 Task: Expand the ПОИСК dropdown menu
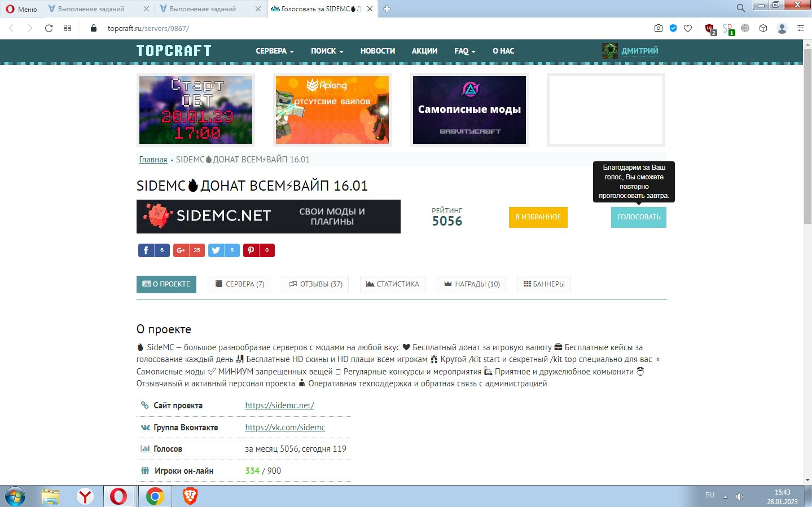pyautogui.click(x=327, y=51)
